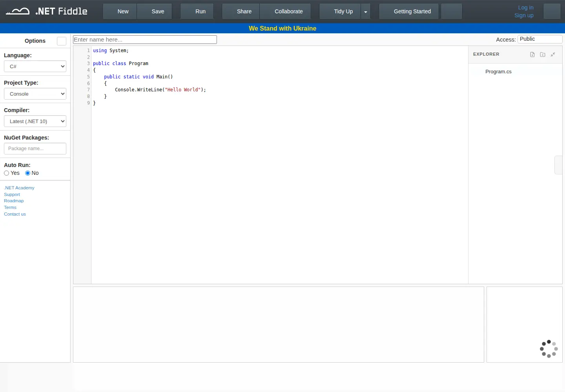
Task: Click the Log in link
Action: tap(526, 7)
